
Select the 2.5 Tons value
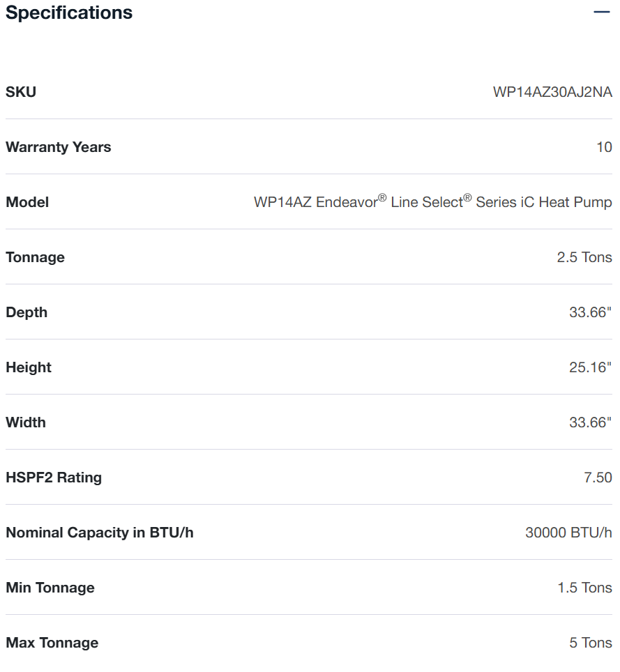tap(584, 257)
